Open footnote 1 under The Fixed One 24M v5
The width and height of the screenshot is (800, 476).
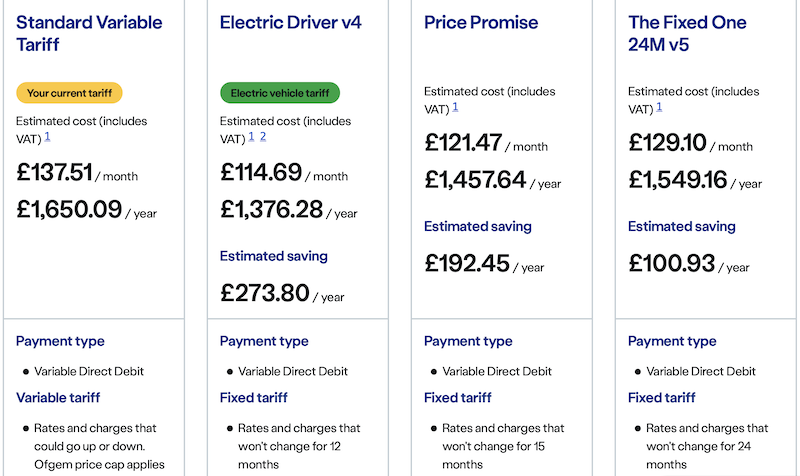[x=659, y=107]
